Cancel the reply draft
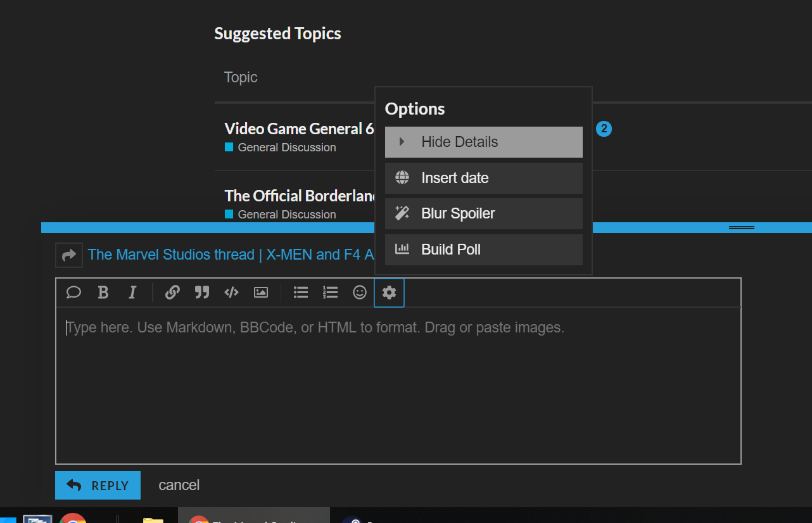Image resolution: width=812 pixels, height=523 pixels. [x=179, y=485]
